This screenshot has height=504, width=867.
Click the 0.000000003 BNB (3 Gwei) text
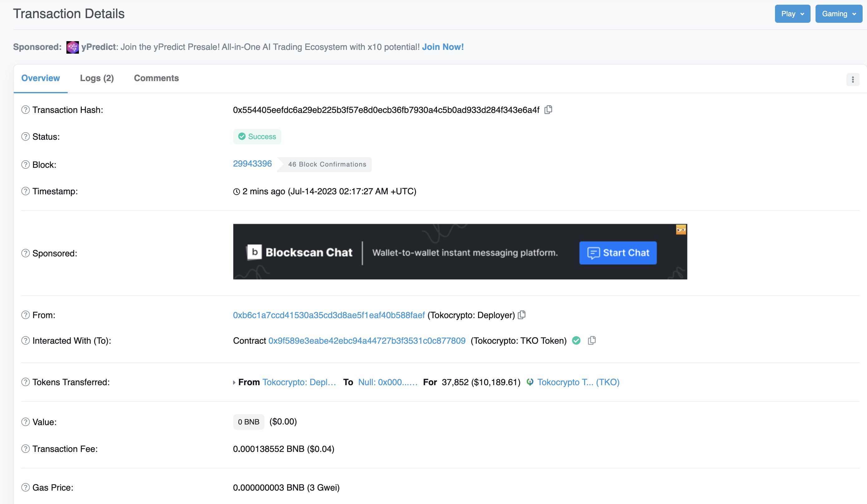pos(286,487)
